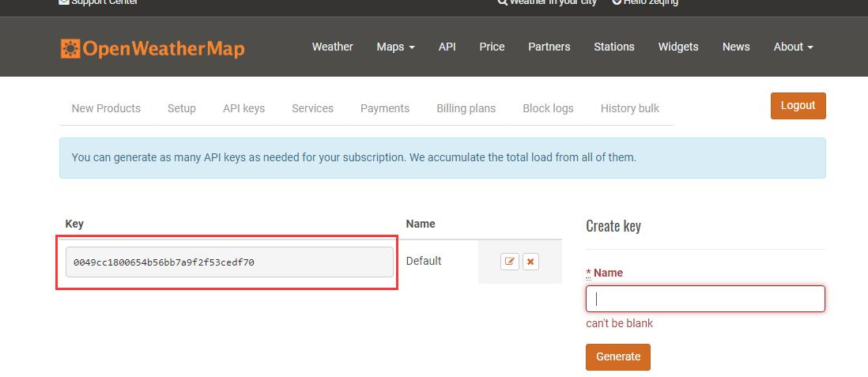This screenshot has height=377, width=868.
Task: Click the Logout button
Action: (798, 106)
